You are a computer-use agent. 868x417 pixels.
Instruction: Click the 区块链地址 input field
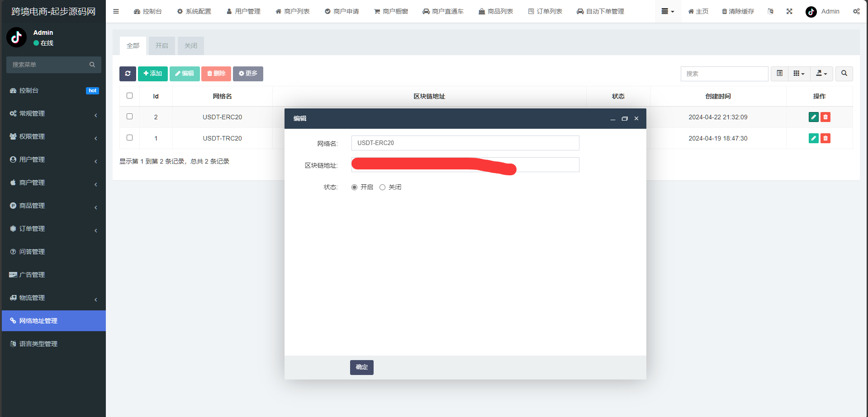coord(465,165)
